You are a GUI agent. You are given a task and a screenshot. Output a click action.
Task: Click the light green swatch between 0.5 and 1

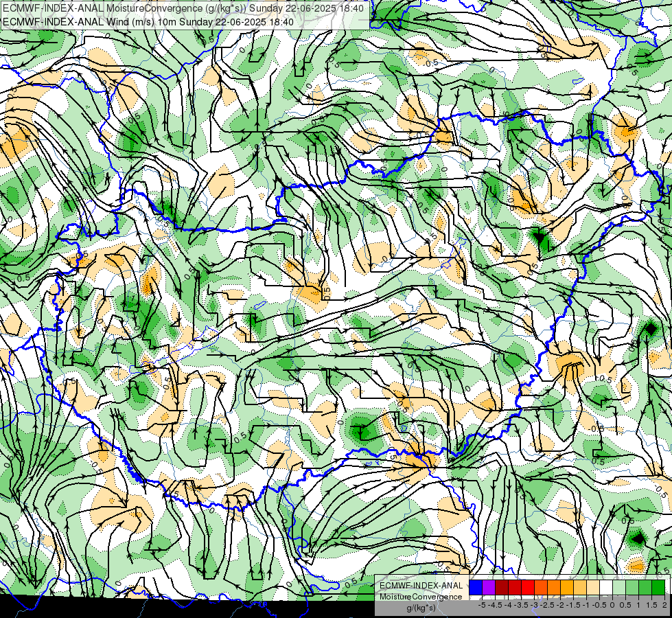[x=632, y=588]
